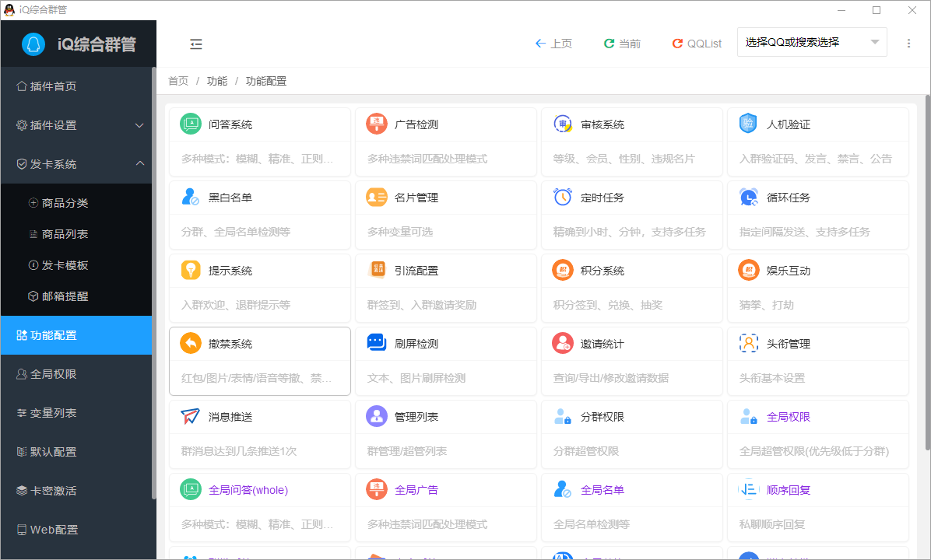This screenshot has height=560, width=931.
Task: Open the 选择QQ或搜索选择 dropdown
Action: [812, 42]
